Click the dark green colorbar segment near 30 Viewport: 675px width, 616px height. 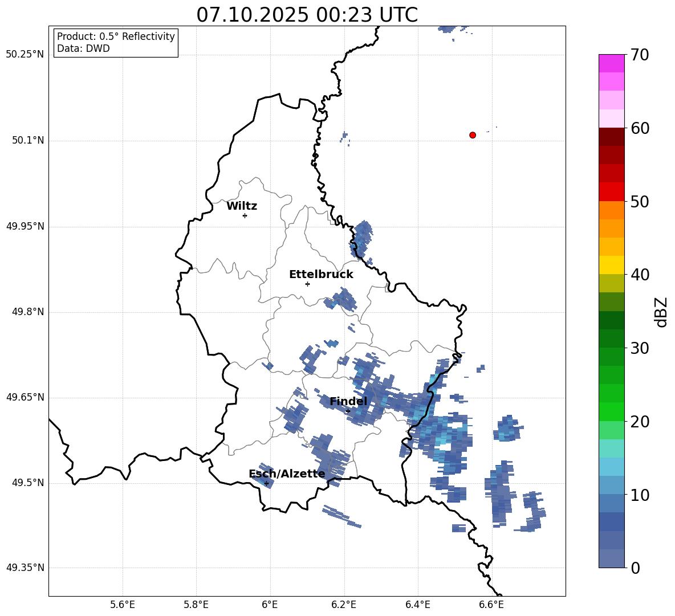[x=612, y=338]
